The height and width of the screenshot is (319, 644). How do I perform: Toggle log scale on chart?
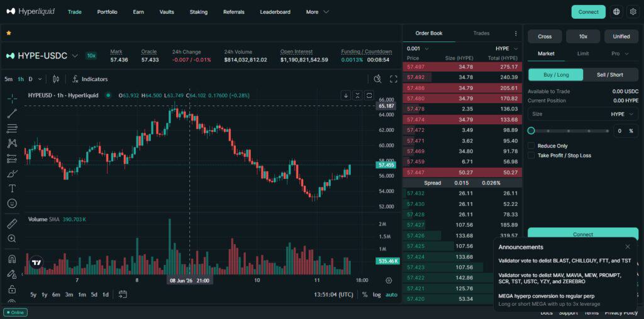click(x=377, y=295)
